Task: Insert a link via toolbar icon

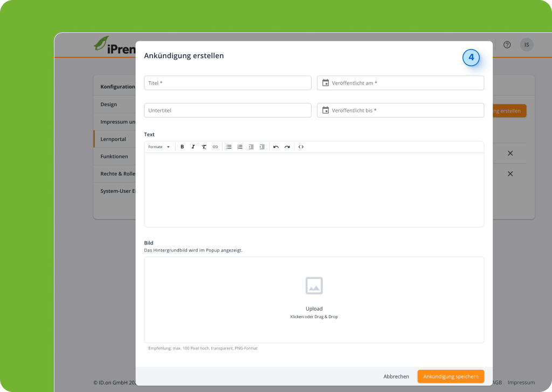Action: [215, 147]
